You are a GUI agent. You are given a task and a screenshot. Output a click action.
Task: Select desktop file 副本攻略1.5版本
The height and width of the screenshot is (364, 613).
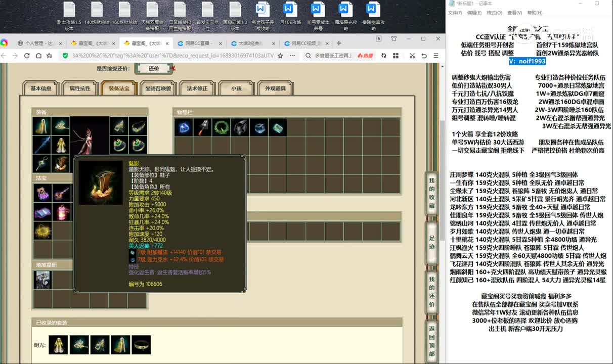69,16
